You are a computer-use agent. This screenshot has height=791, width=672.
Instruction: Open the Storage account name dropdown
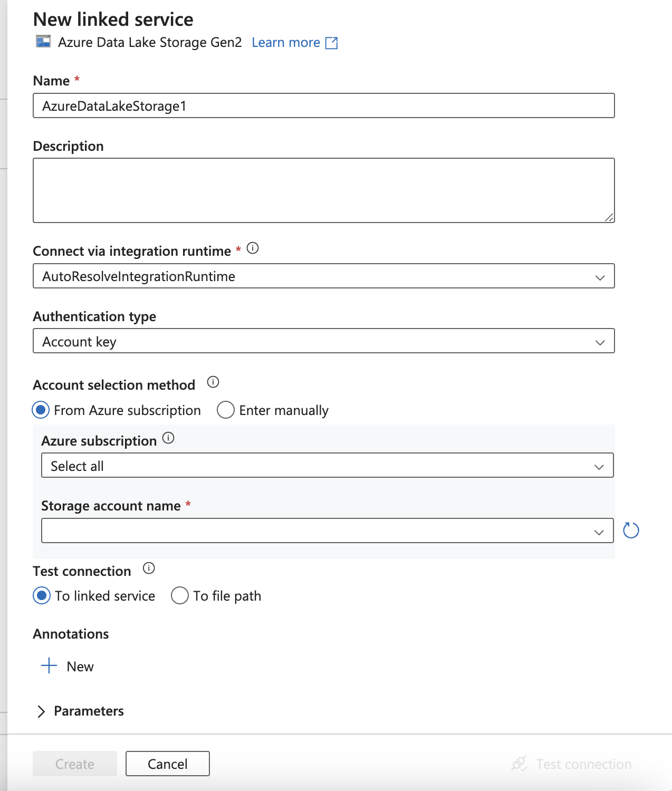tap(327, 530)
